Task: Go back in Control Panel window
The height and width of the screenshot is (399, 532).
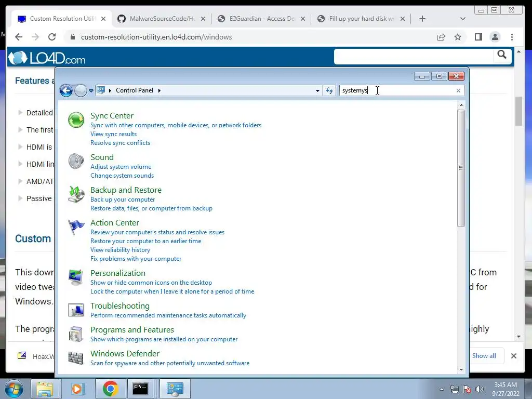Action: (66, 90)
